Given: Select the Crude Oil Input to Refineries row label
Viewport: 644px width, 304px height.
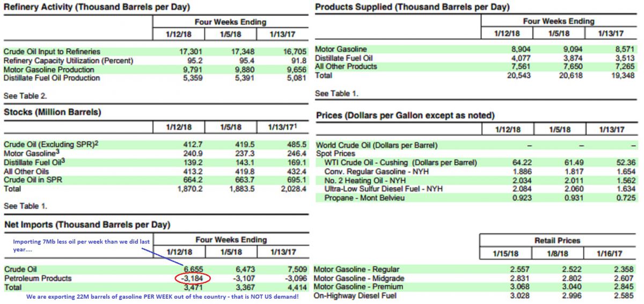Looking at the screenshot, I should click(x=52, y=52).
